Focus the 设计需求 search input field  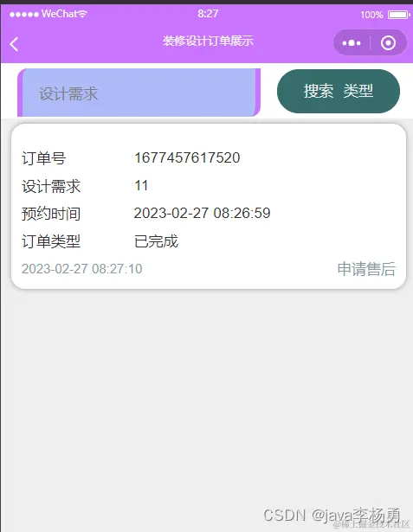139,93
